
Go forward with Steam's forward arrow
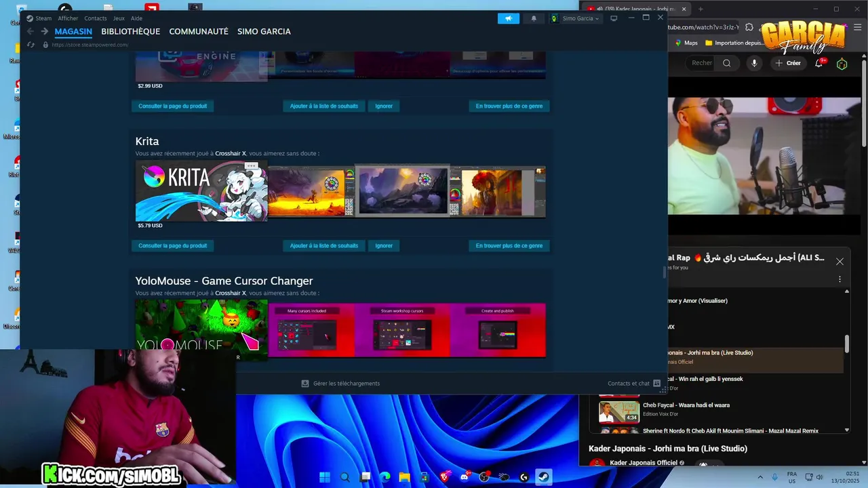(44, 31)
